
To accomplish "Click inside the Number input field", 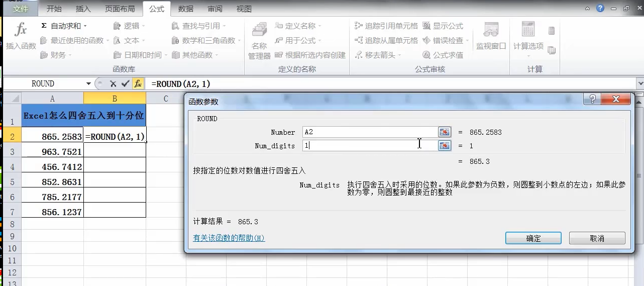I will 369,132.
